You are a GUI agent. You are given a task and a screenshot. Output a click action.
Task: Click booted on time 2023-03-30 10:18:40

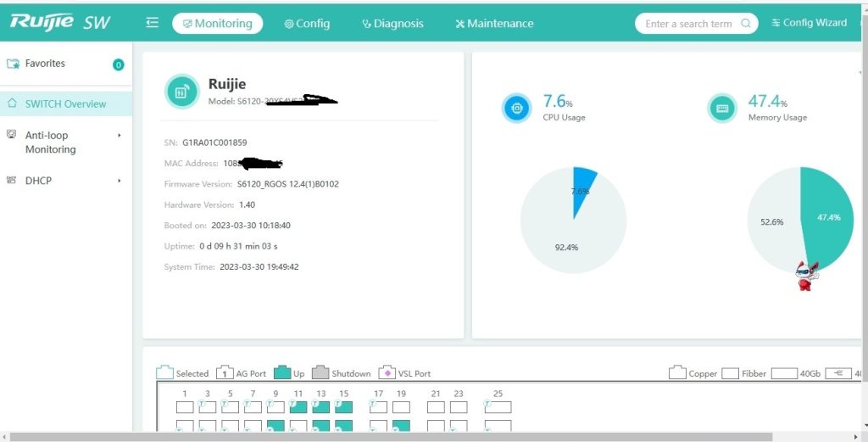[251, 226]
